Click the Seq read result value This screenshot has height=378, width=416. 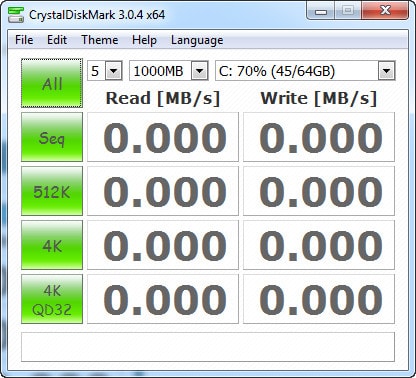tap(163, 137)
